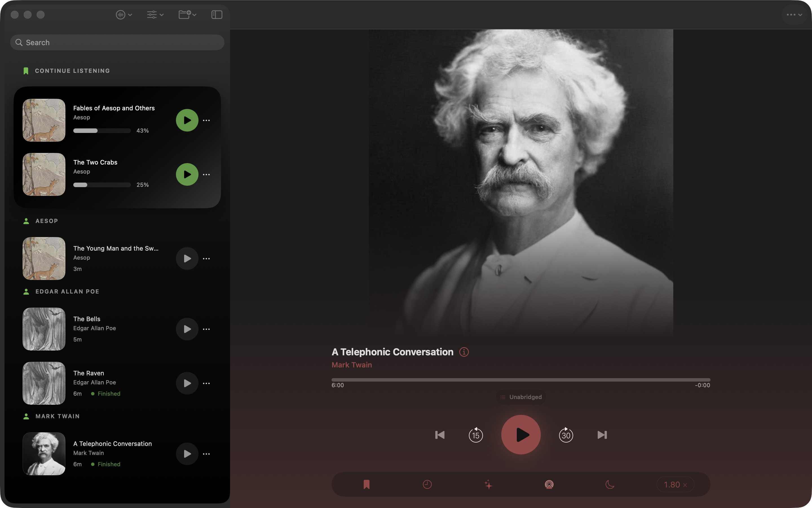Image resolution: width=812 pixels, height=508 pixels.
Task: Change the 1.80x playback speed
Action: point(675,485)
